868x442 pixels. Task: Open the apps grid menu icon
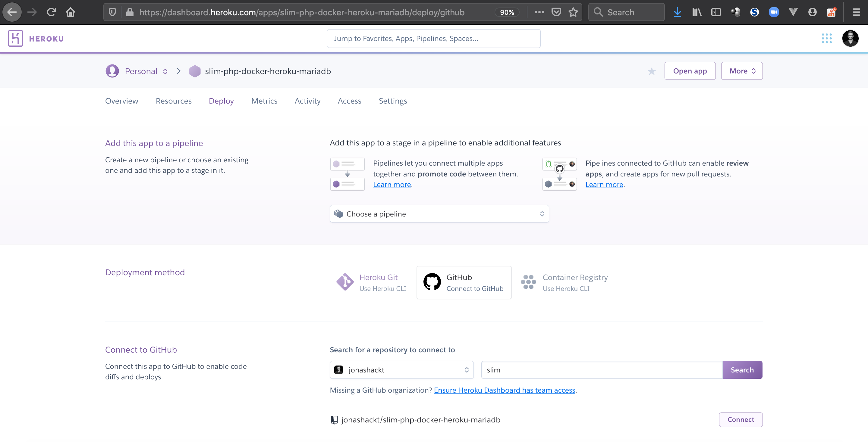click(826, 38)
